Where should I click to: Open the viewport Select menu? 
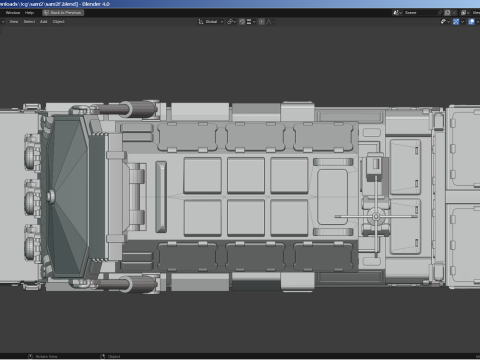[29, 22]
